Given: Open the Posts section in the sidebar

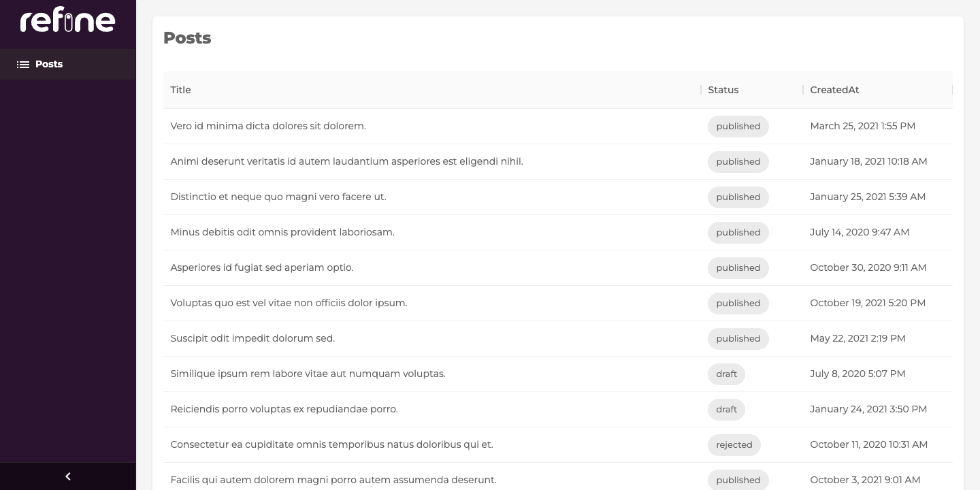Looking at the screenshot, I should click(x=48, y=64).
